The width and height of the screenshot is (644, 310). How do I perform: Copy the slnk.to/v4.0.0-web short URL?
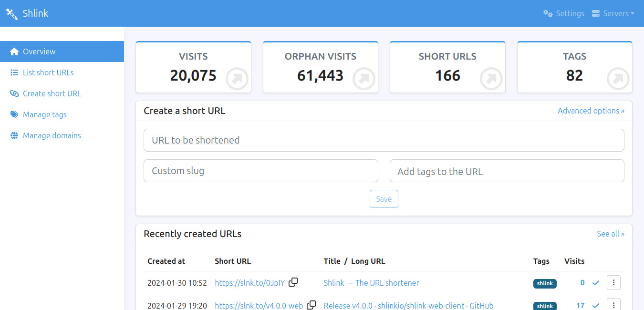(x=311, y=304)
